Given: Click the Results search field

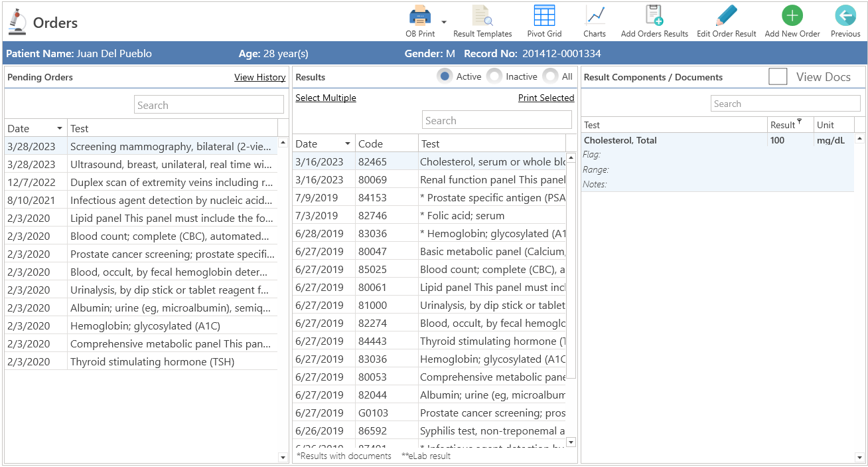Looking at the screenshot, I should pos(497,120).
